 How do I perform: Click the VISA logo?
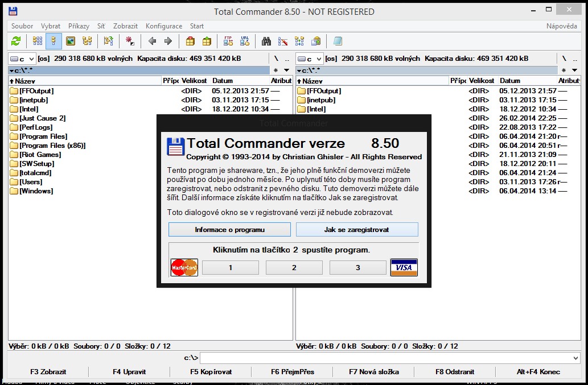(404, 267)
